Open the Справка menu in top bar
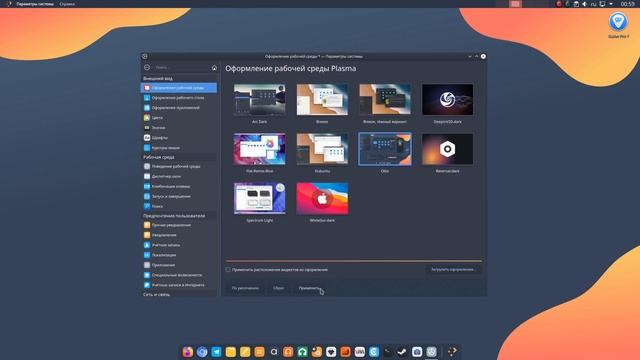 point(67,4)
